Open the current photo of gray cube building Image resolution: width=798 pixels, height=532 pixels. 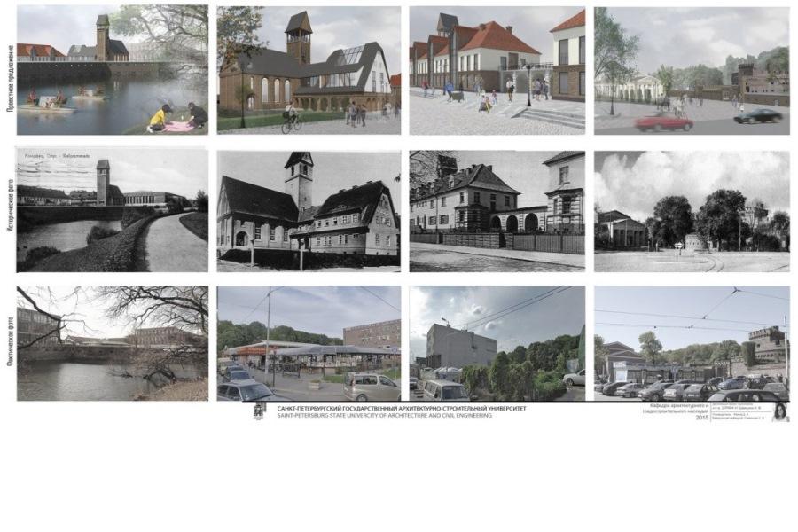click(x=497, y=343)
